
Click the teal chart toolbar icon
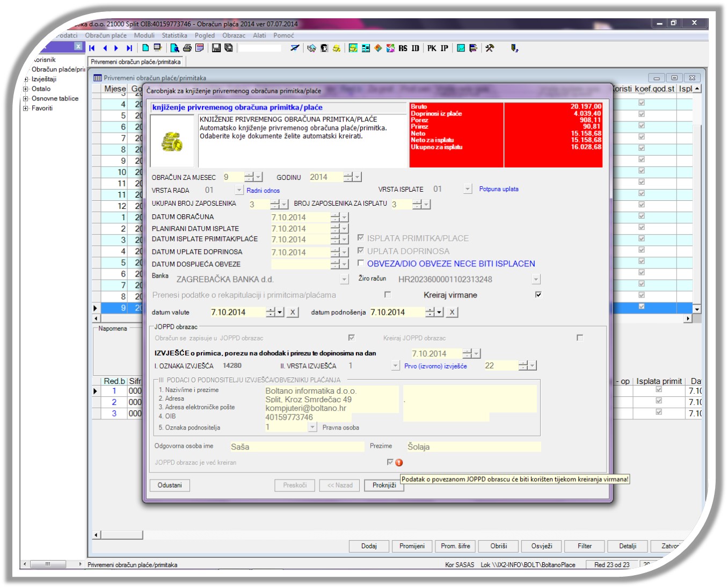click(461, 48)
